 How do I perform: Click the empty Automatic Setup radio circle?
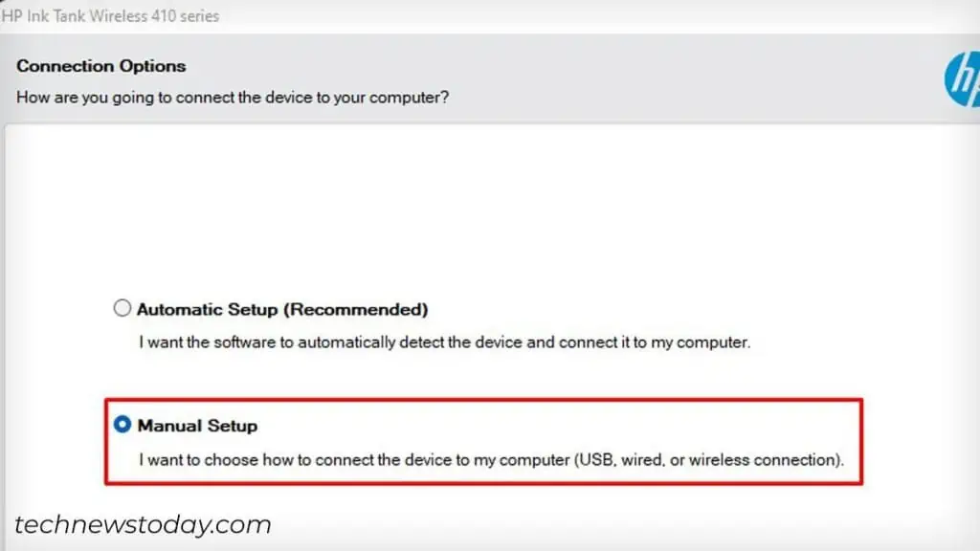[122, 308]
